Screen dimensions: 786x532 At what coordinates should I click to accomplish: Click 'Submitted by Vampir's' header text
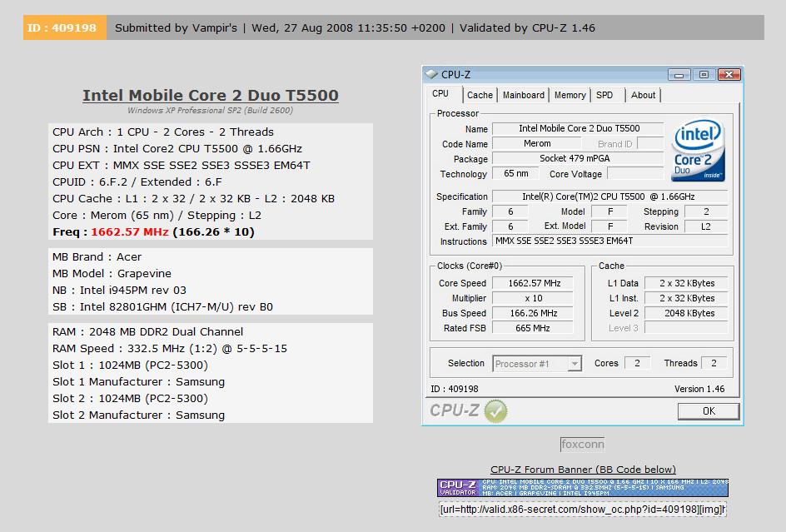point(176,28)
